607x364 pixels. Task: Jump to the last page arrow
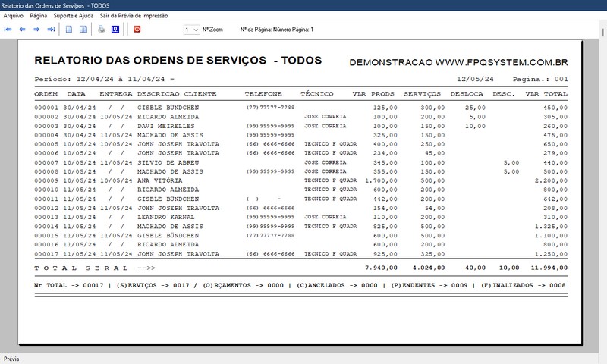pos(51,30)
